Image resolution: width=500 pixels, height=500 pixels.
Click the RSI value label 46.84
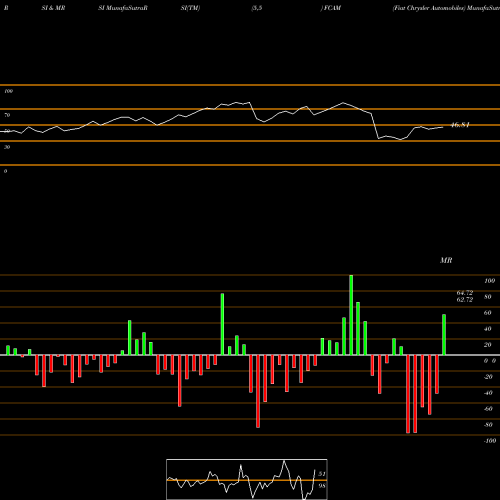coord(460,125)
